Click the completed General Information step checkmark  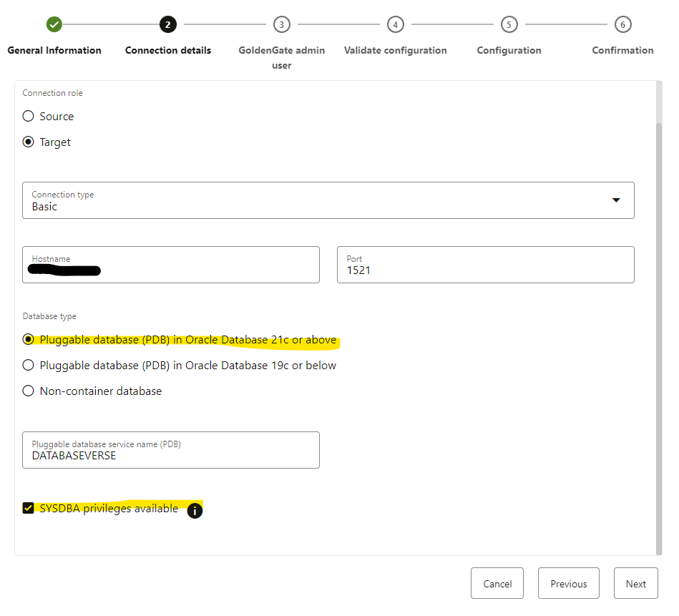(54, 24)
